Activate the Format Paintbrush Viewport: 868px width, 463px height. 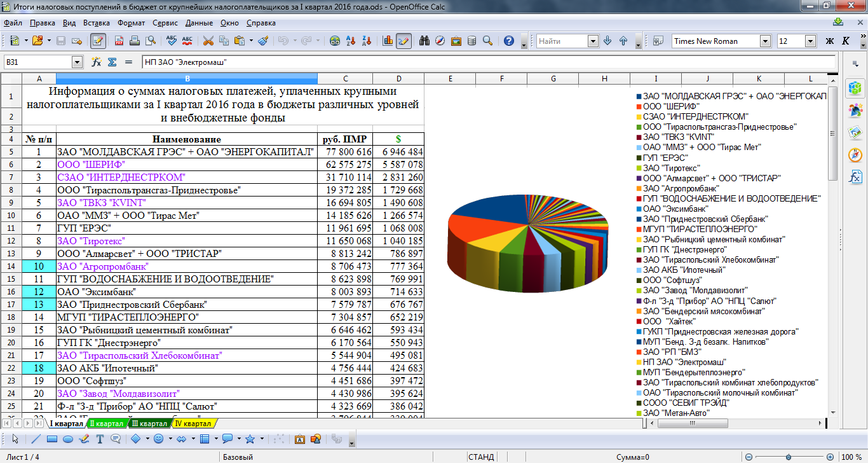tap(263, 41)
